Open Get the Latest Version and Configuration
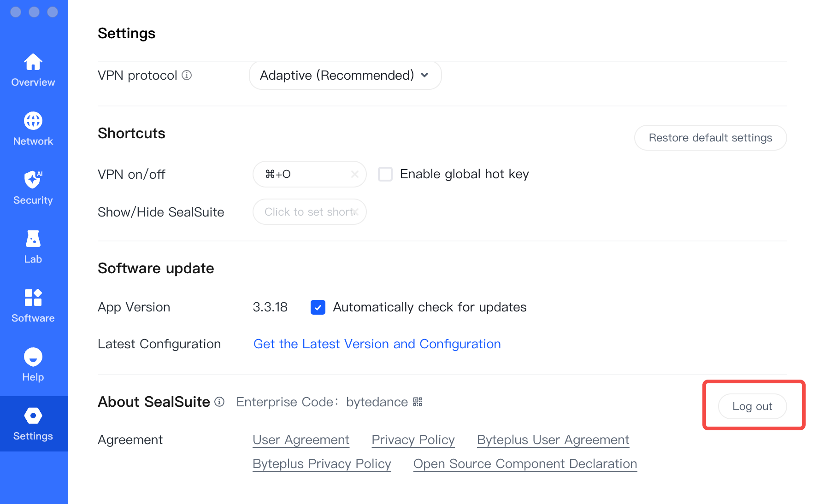This screenshot has height=504, width=813. pos(377,344)
